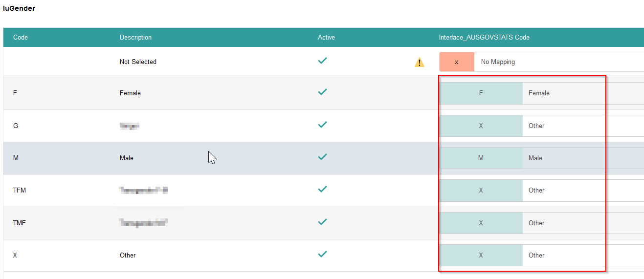Click the Interface_AUSGOVSTATS Code column header
The width and height of the screenshot is (644, 279).
click(484, 37)
